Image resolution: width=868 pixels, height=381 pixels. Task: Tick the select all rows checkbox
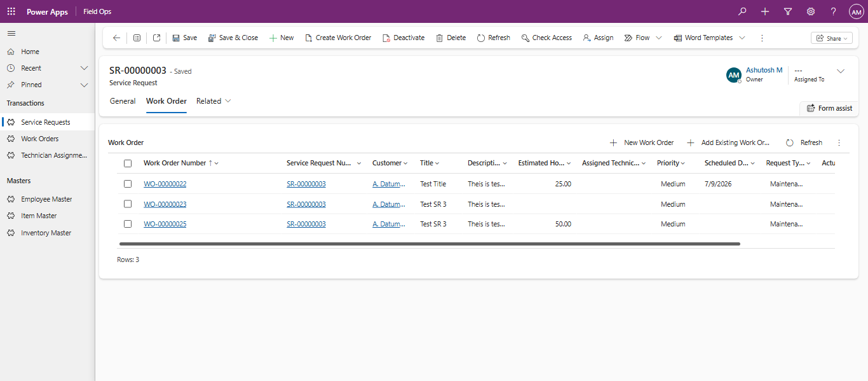coord(128,163)
